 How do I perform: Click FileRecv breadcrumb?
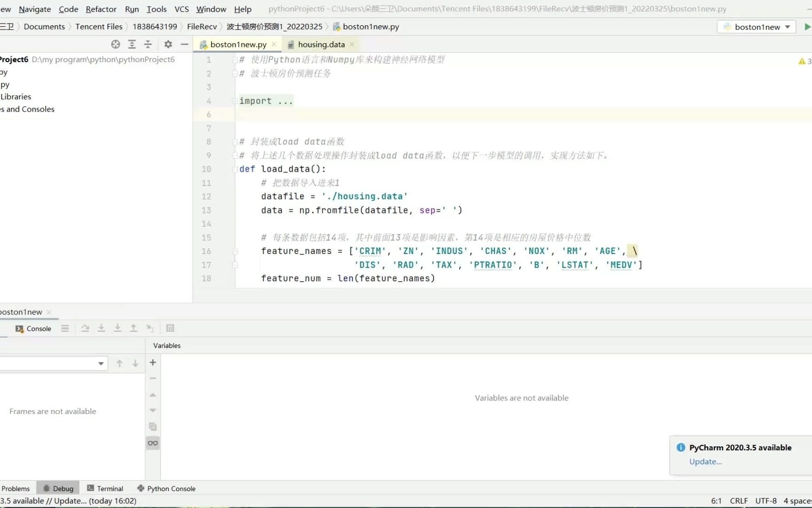pos(202,27)
